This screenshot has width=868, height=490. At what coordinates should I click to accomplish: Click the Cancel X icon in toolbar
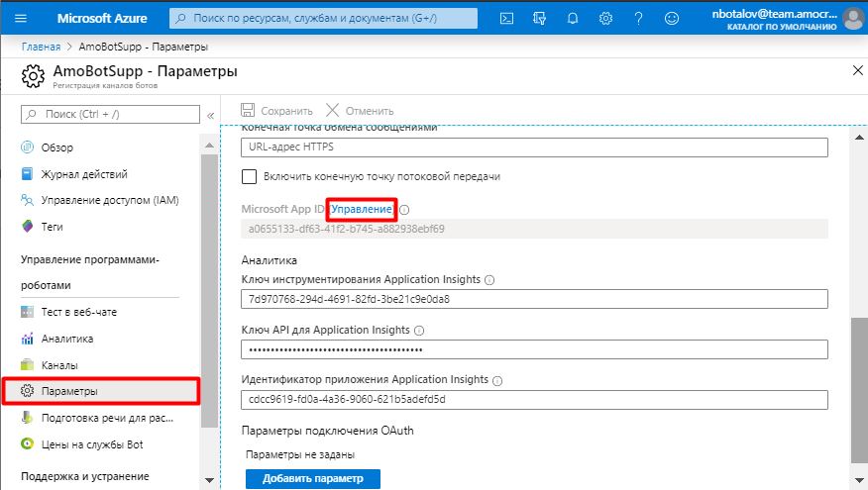[332, 110]
